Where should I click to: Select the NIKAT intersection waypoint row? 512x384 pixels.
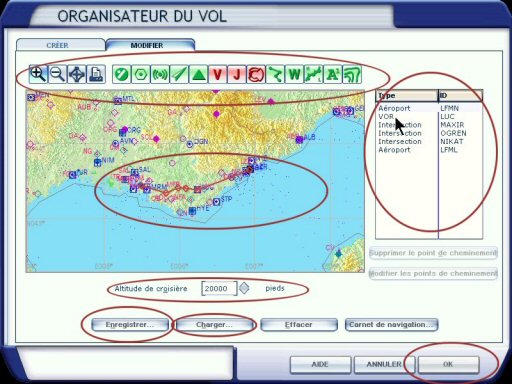click(429, 142)
